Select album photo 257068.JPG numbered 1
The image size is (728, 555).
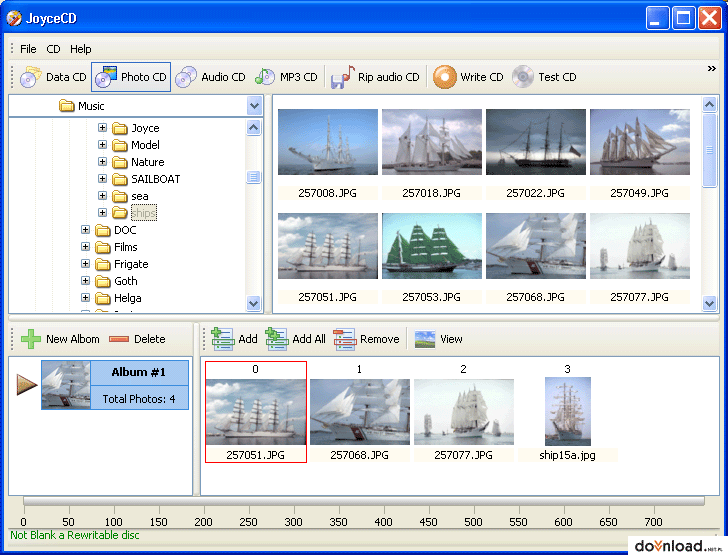point(360,412)
